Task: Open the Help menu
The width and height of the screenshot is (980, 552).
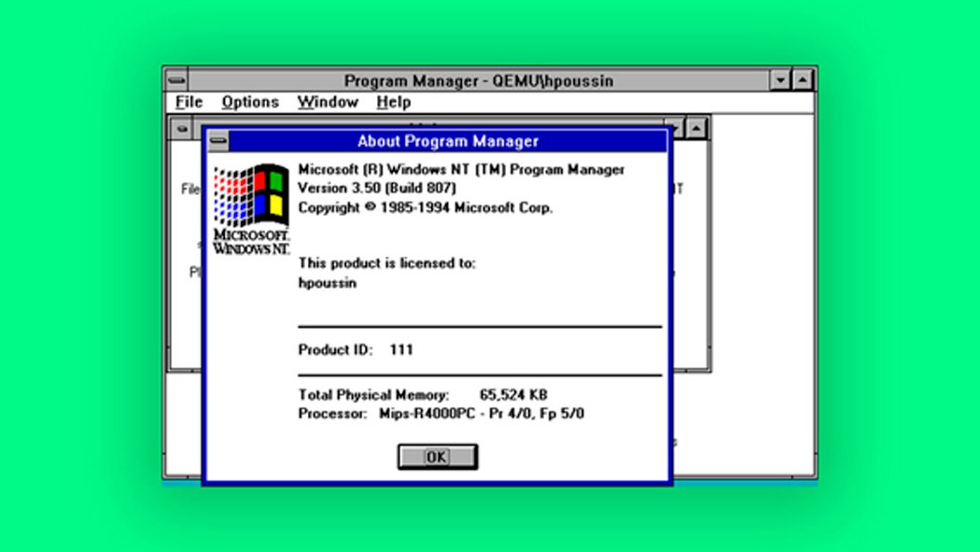Action: (393, 102)
